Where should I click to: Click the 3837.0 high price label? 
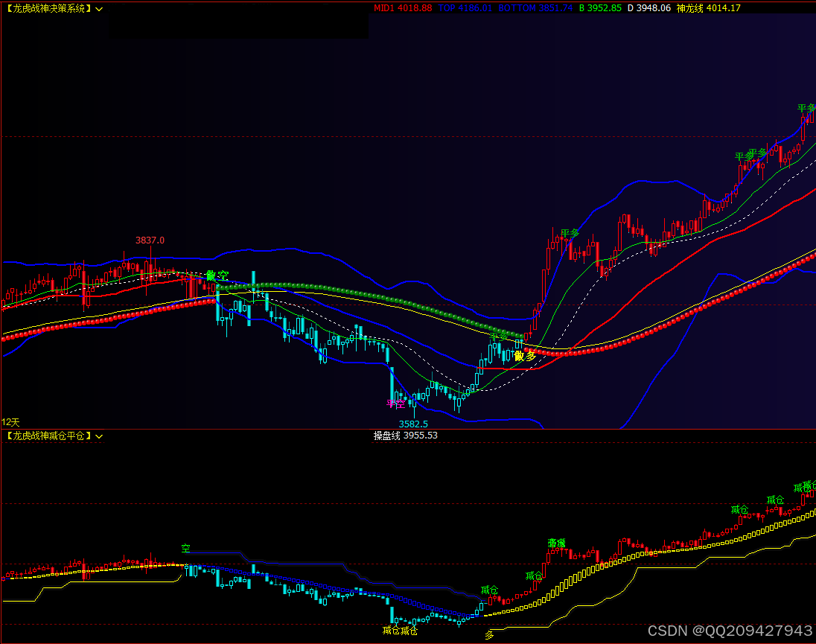pos(150,240)
